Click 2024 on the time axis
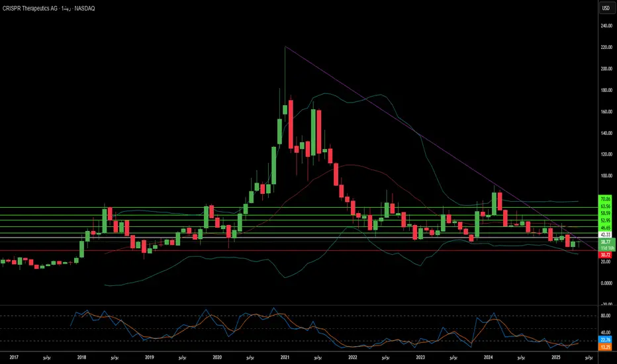Screen dimensions: 617x364 [488, 357]
